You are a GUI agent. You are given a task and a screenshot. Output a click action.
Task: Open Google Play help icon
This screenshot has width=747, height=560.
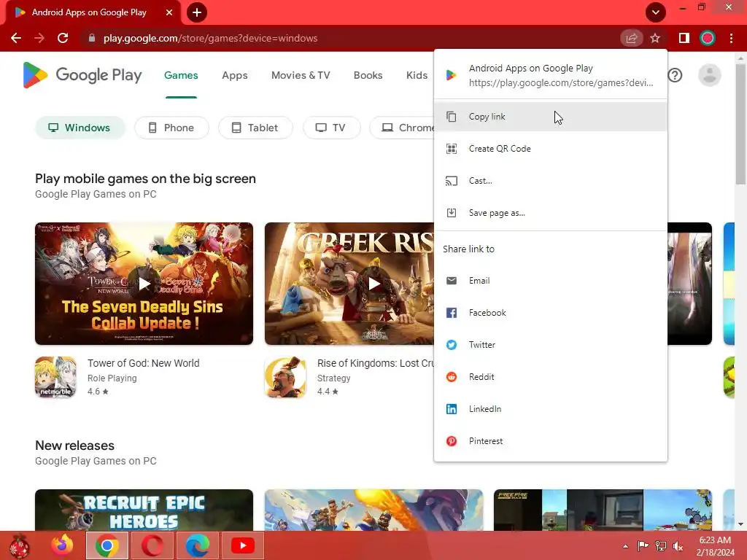click(675, 75)
